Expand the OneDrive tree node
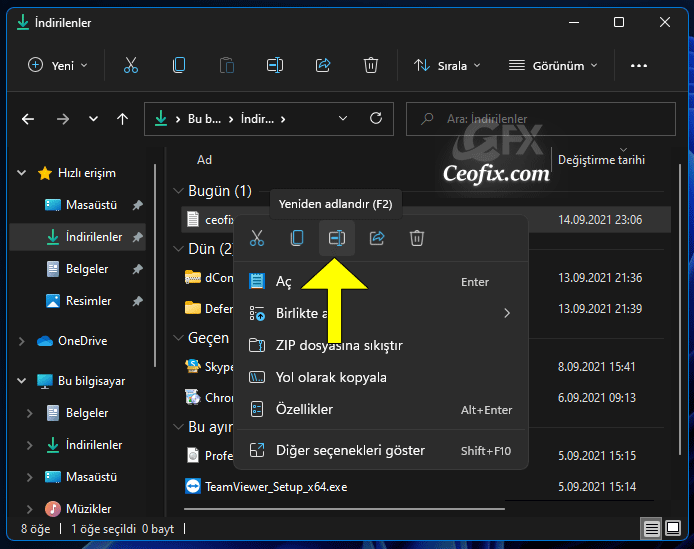This screenshot has height=549, width=694. point(22,341)
